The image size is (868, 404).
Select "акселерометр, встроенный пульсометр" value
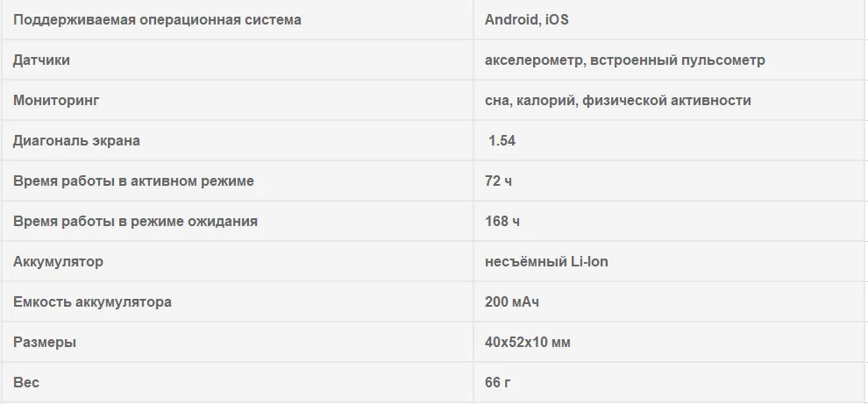tap(625, 60)
